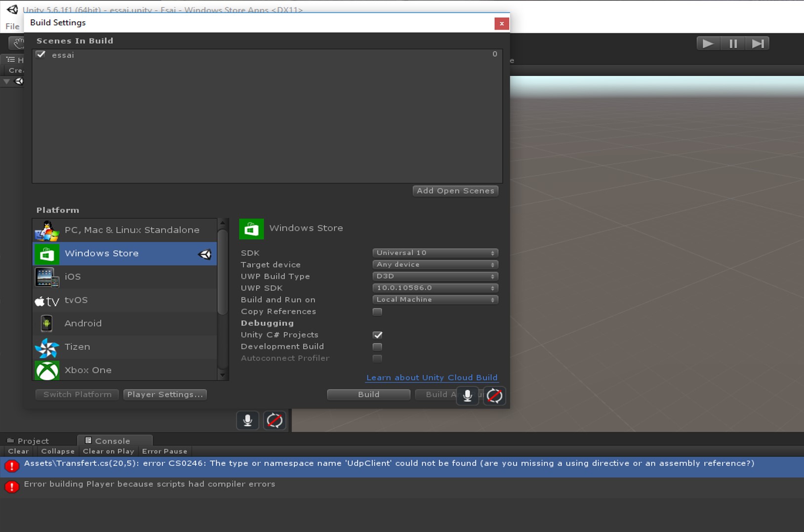Select the Windows Store platform in list
The image size is (804, 532).
tap(125, 253)
